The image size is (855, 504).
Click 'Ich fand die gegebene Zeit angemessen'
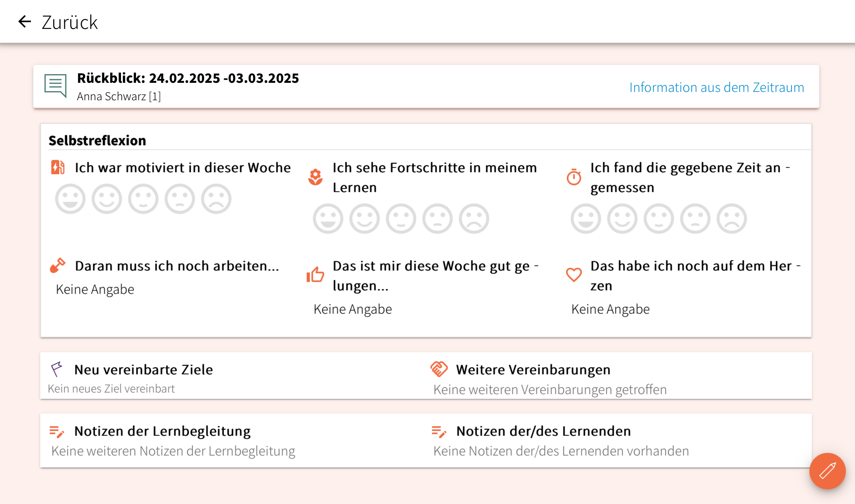[x=690, y=178]
